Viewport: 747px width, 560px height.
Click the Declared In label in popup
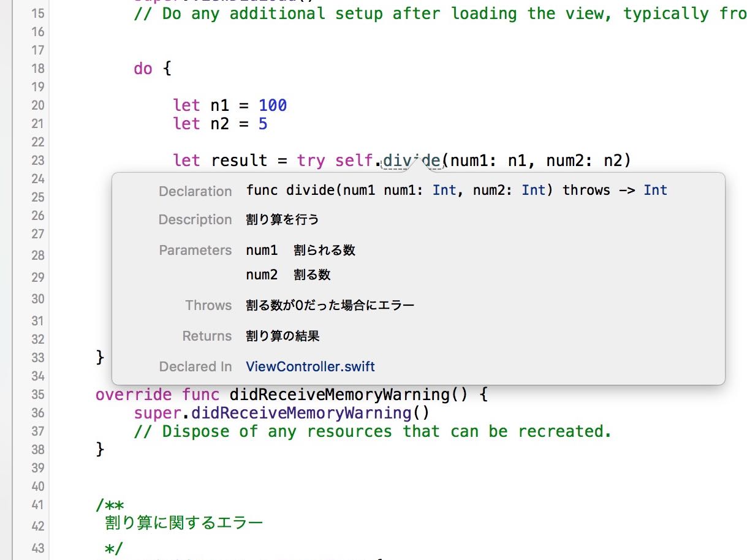195,367
